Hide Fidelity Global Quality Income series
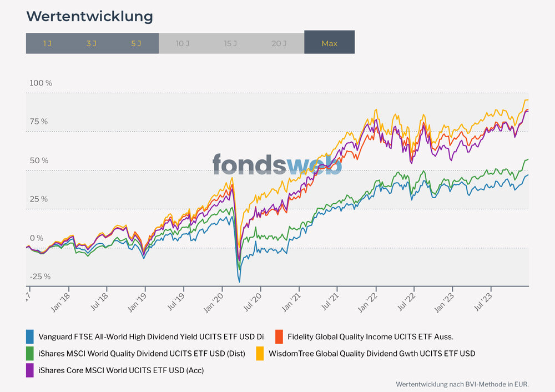This screenshot has height=392, width=555. (370, 336)
